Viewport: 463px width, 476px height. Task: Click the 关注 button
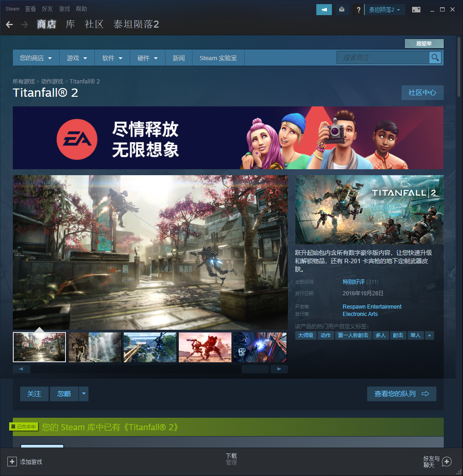tap(34, 394)
